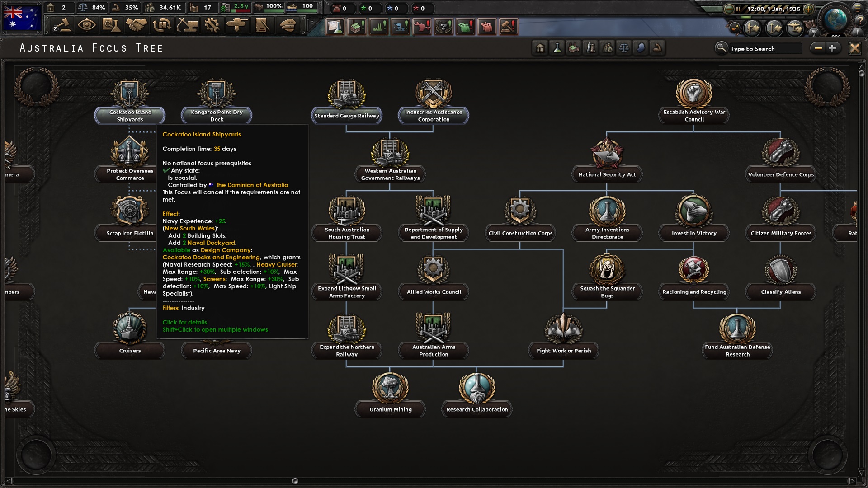The height and width of the screenshot is (488, 868).
Task: Select Research Collaboration focus
Action: 477,395
